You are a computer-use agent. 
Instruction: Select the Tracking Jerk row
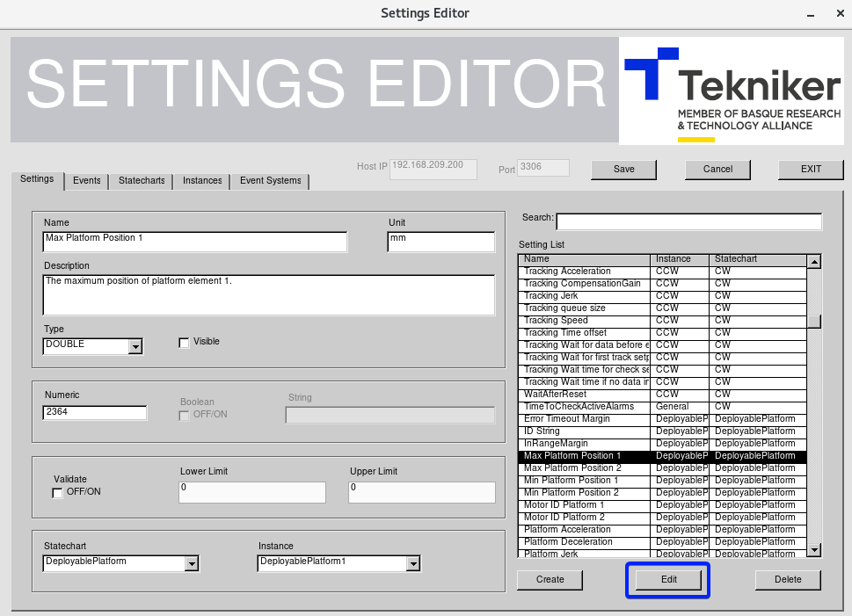pyautogui.click(x=662, y=296)
